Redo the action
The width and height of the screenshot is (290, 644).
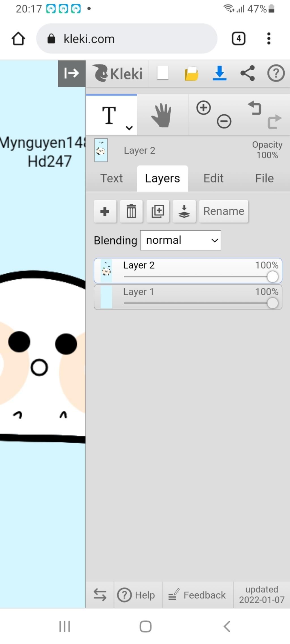(274, 122)
